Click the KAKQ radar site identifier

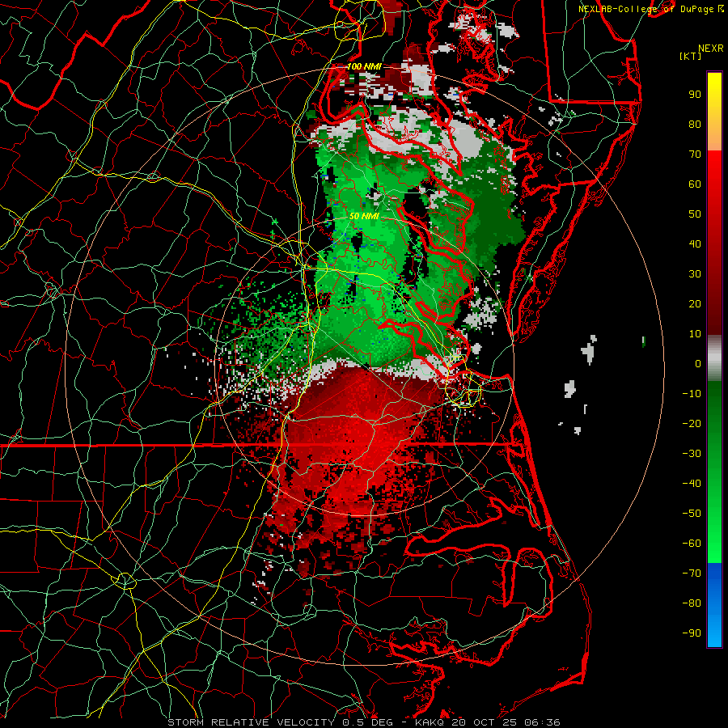coord(431,722)
